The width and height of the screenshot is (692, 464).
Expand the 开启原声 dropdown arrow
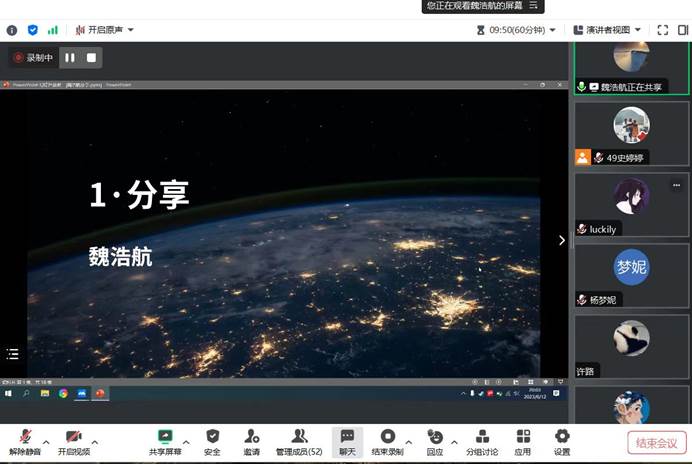coord(130,30)
